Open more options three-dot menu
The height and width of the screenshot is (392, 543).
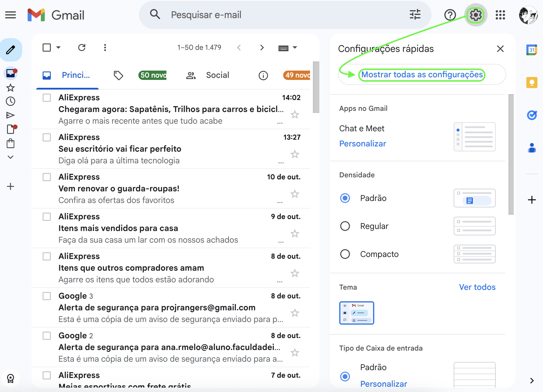click(x=105, y=48)
